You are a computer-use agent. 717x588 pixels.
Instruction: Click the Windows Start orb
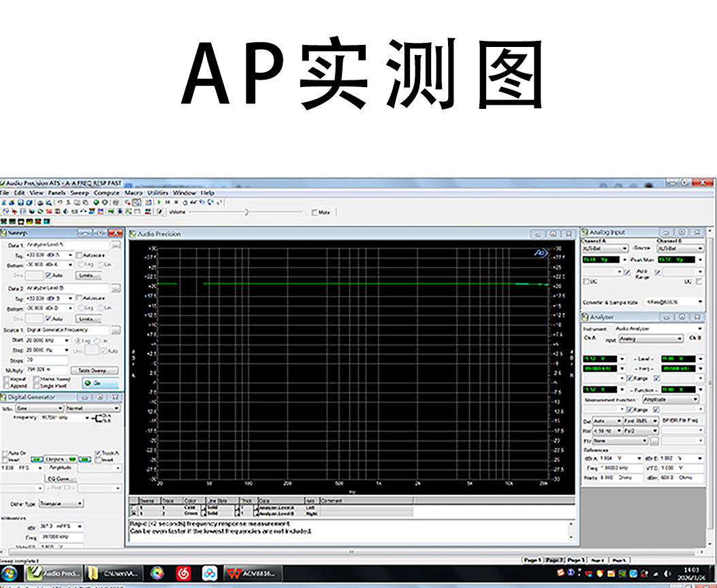click(x=9, y=574)
